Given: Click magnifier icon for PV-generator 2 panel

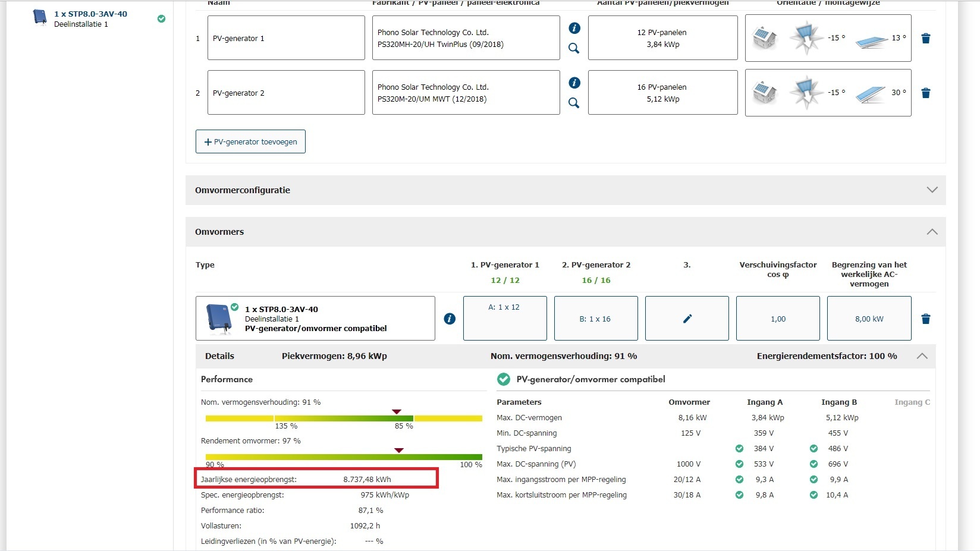Looking at the screenshot, I should coord(574,103).
